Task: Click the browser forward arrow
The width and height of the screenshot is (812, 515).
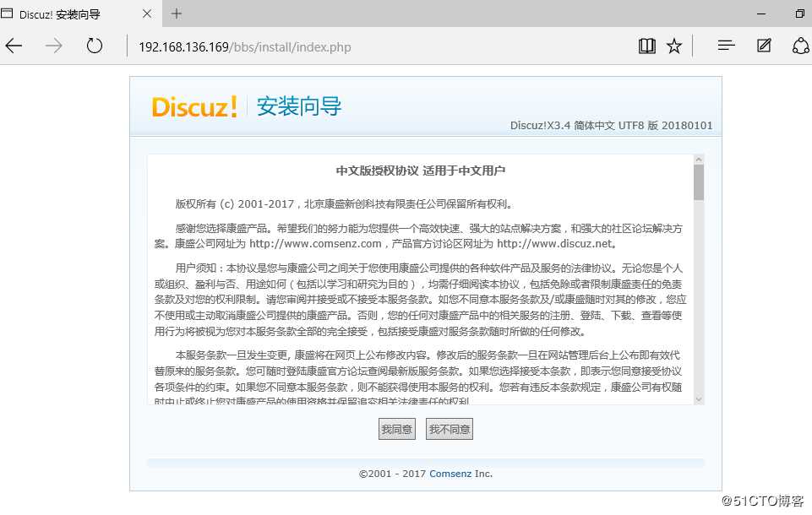Action: click(x=53, y=46)
